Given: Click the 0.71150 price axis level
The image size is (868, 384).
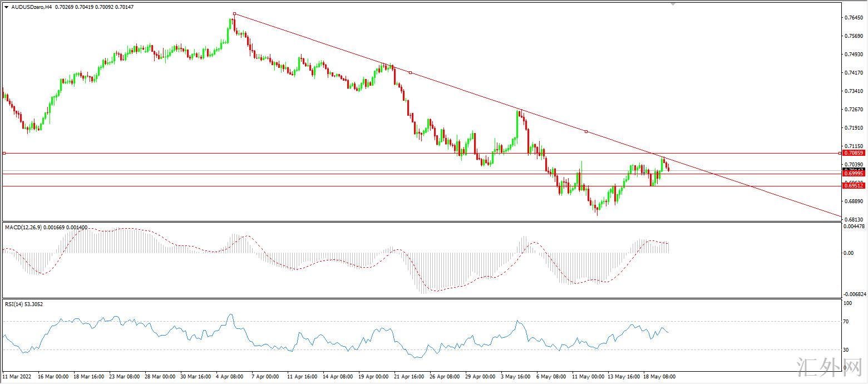Looking at the screenshot, I should (854, 146).
